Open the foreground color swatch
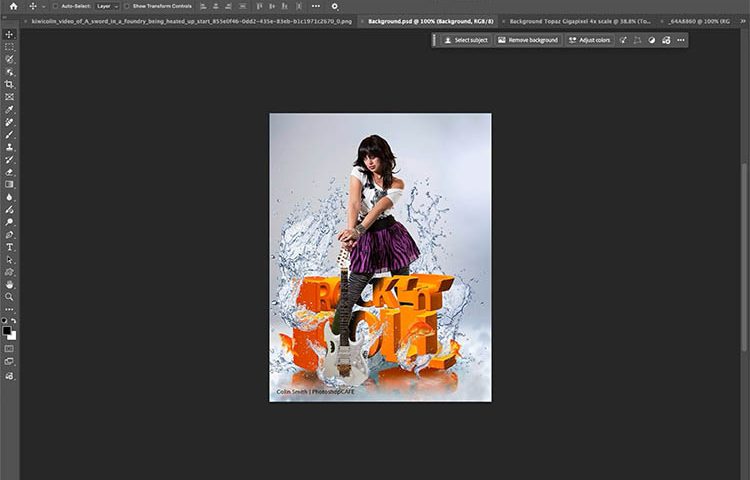750x480 pixels. [6, 329]
